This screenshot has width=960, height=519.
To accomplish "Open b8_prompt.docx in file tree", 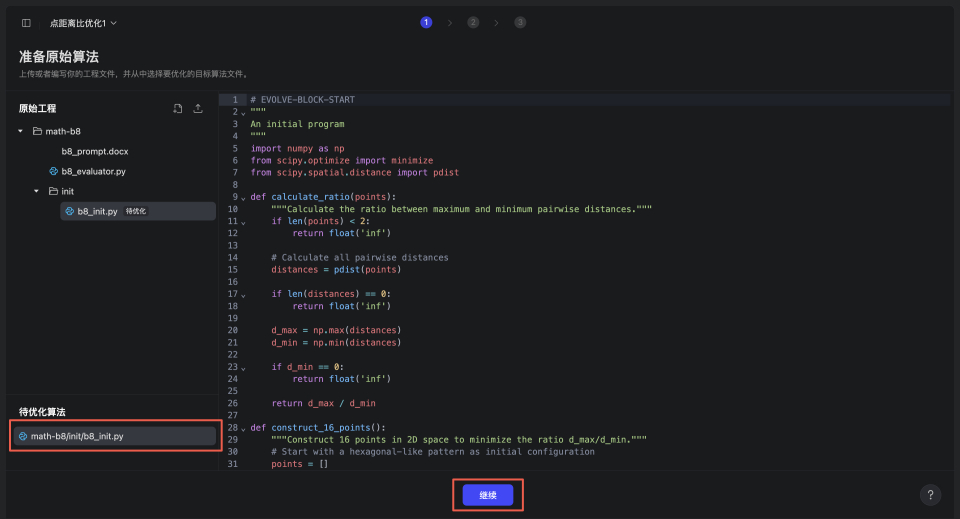I will click(x=94, y=151).
